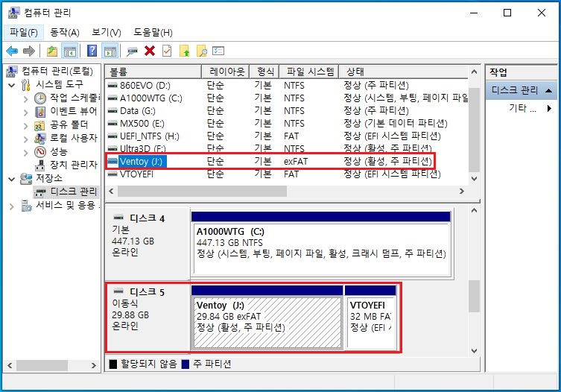Image resolution: width=561 pixels, height=392 pixels.
Task: Sort by the 형식 column header
Action: coord(264,72)
